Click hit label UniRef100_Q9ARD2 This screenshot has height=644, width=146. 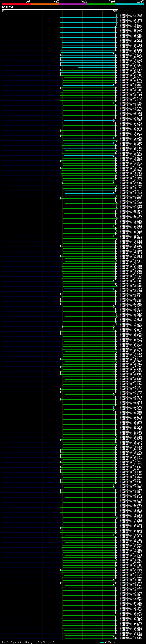131,326
